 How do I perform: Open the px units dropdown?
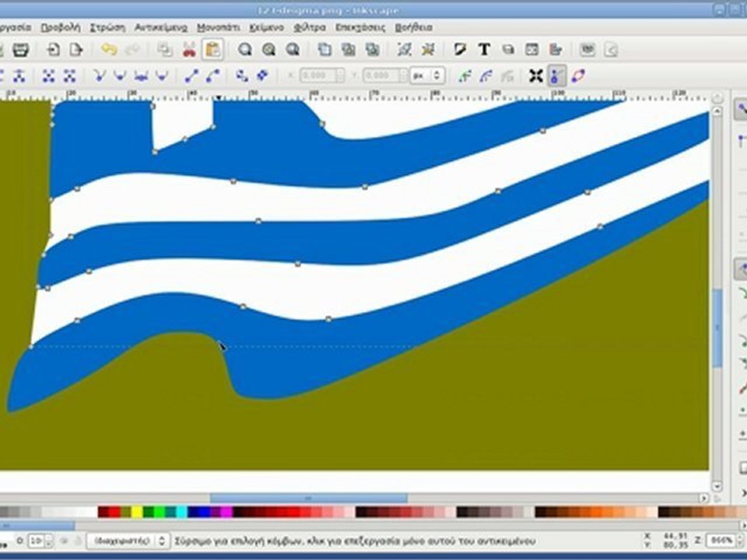tap(427, 75)
